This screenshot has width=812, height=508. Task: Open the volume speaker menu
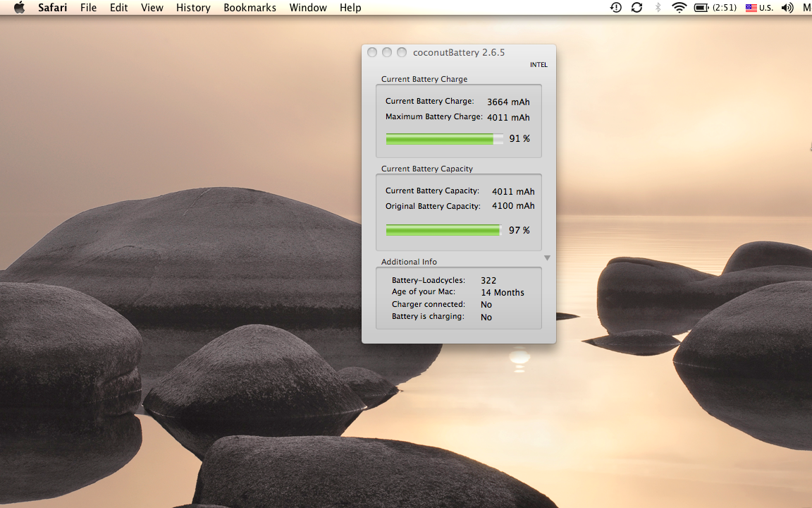(787, 7)
